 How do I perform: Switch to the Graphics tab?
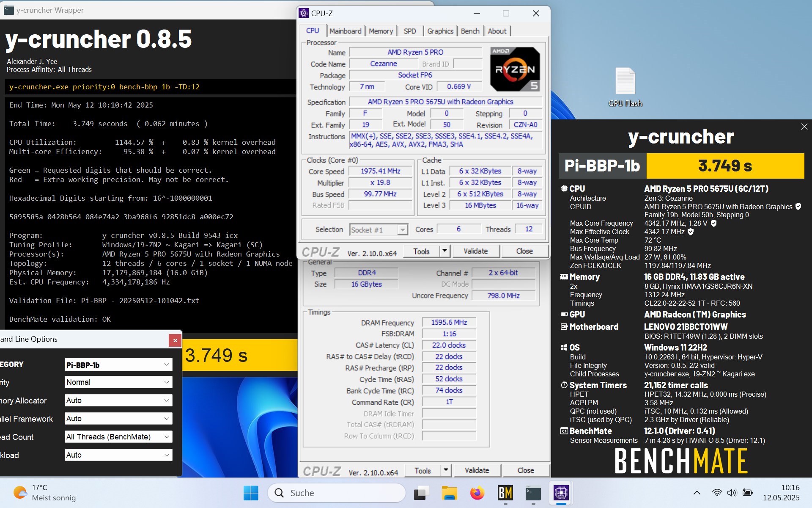pos(440,31)
